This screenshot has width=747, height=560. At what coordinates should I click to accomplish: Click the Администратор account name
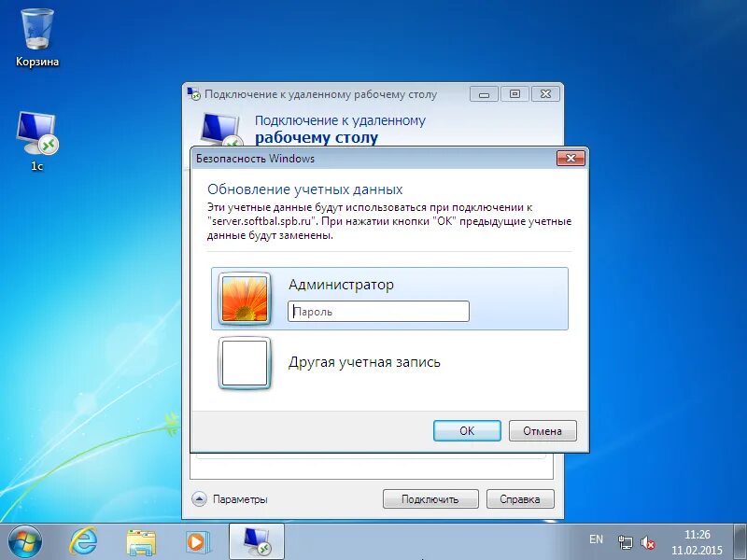[x=341, y=285]
